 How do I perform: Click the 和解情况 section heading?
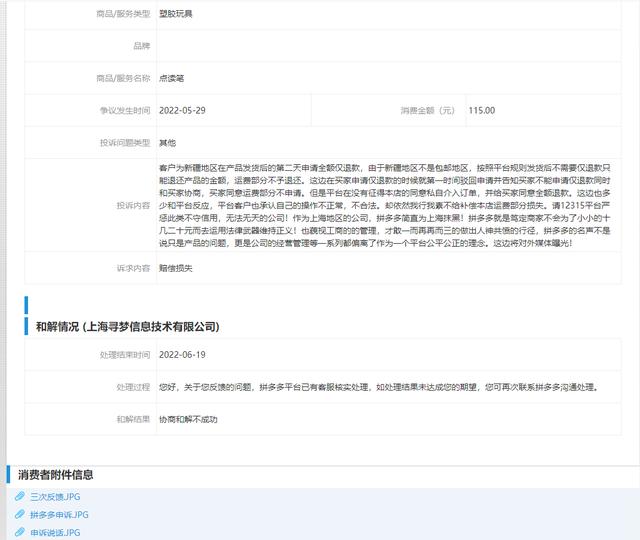(127, 327)
